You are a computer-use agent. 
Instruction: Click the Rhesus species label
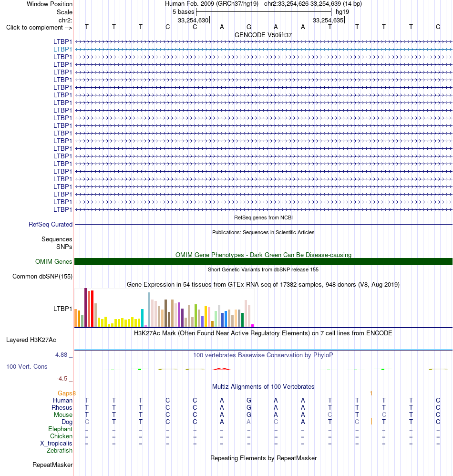pyautogui.click(x=62, y=407)
